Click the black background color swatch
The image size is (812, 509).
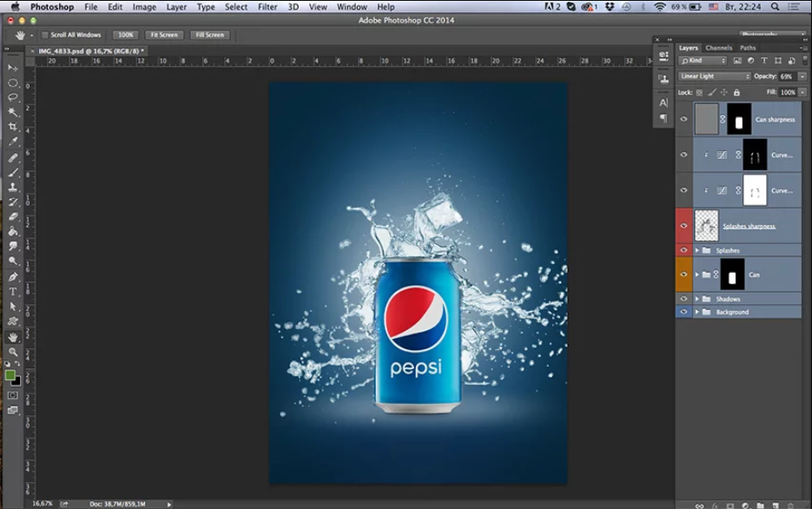tap(17, 383)
